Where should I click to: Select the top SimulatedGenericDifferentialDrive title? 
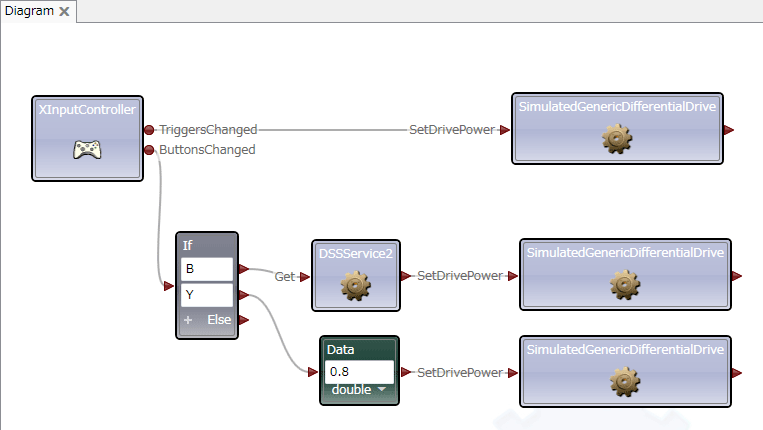617,107
